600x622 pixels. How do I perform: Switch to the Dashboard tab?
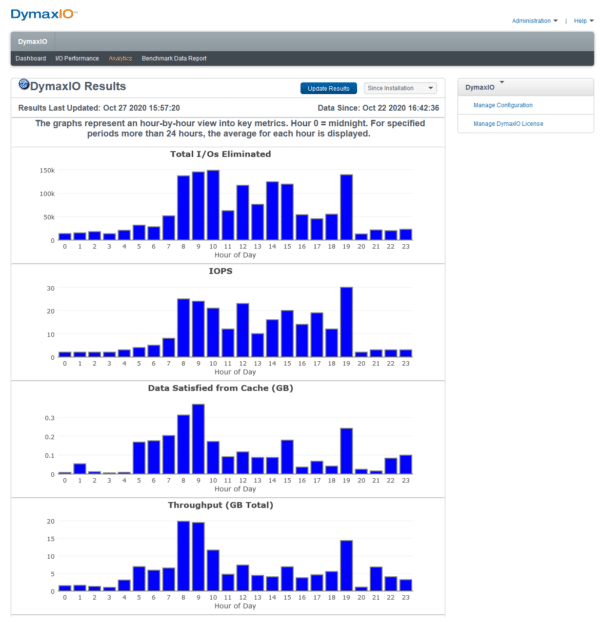pos(30,58)
